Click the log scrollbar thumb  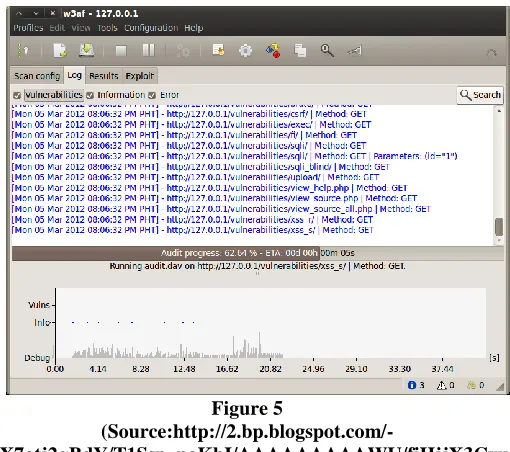point(499,227)
